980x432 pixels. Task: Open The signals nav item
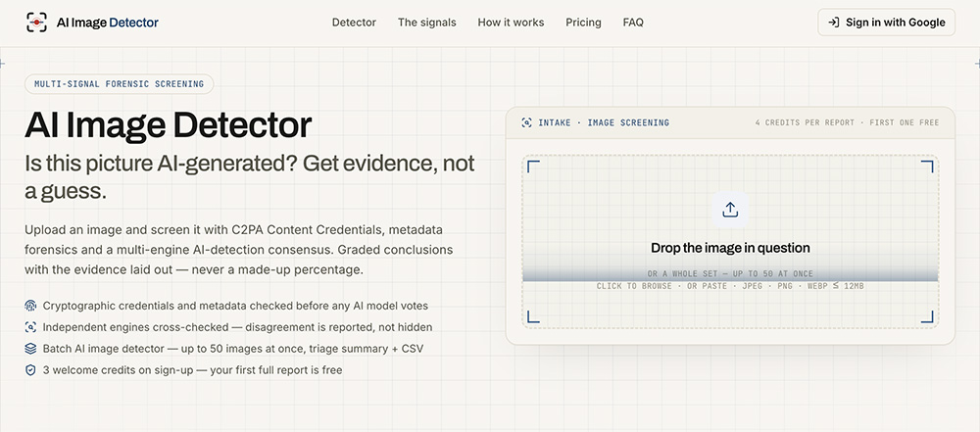click(427, 23)
